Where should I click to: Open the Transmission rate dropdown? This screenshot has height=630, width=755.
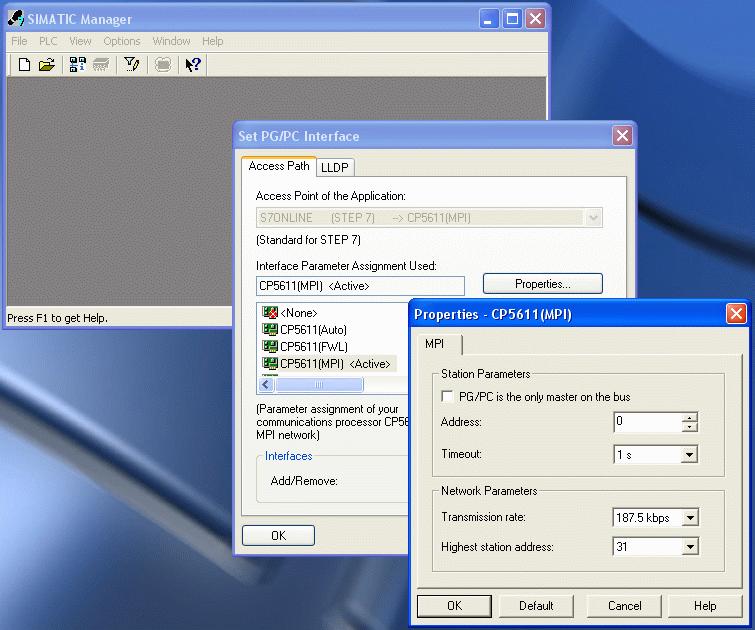point(690,517)
